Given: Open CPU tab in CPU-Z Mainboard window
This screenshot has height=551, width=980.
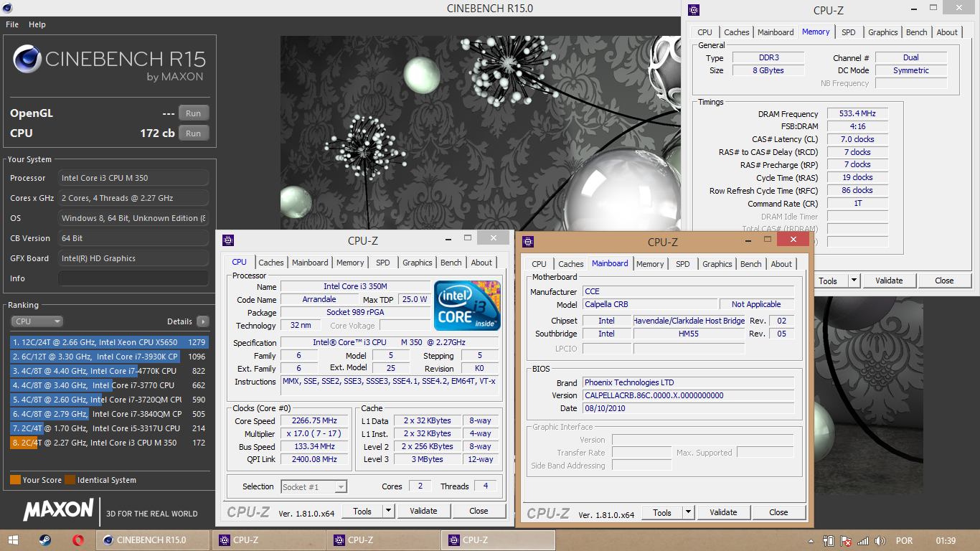Looking at the screenshot, I should point(540,264).
